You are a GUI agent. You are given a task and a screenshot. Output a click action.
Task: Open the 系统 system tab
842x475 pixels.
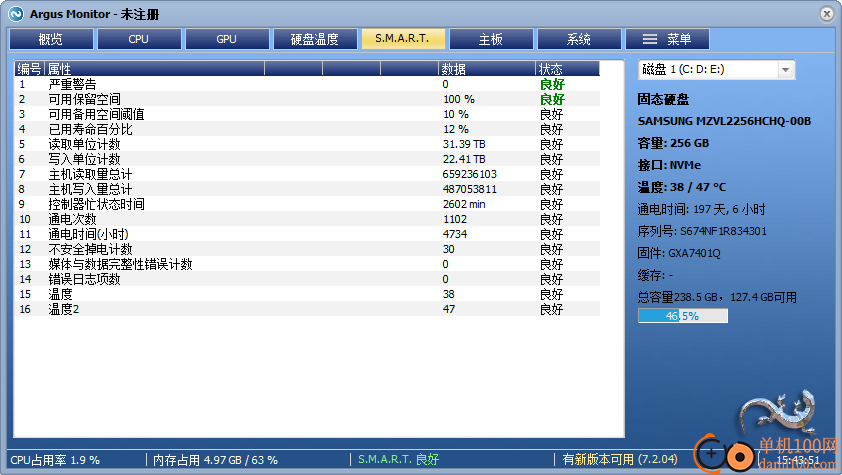point(579,39)
